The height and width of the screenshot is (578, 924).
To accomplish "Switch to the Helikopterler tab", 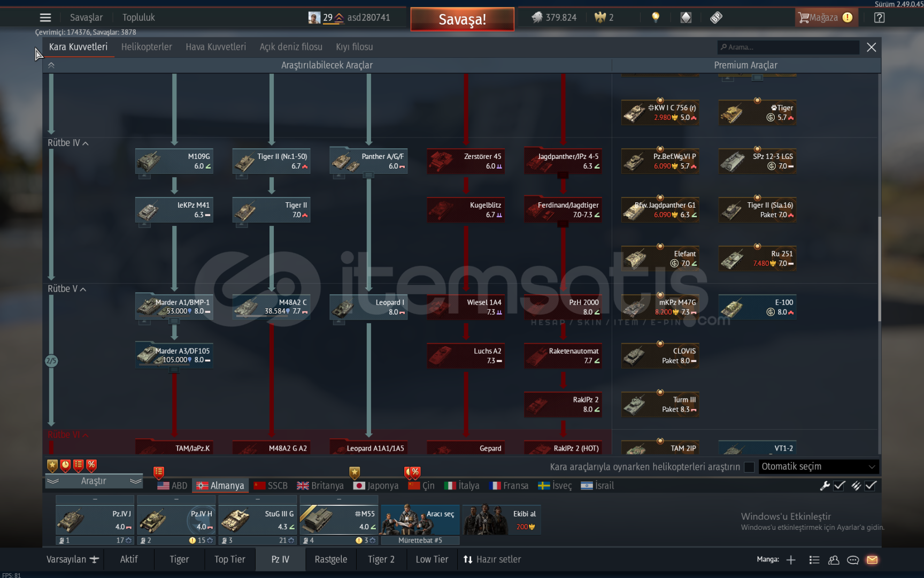I will pyautogui.click(x=147, y=47).
